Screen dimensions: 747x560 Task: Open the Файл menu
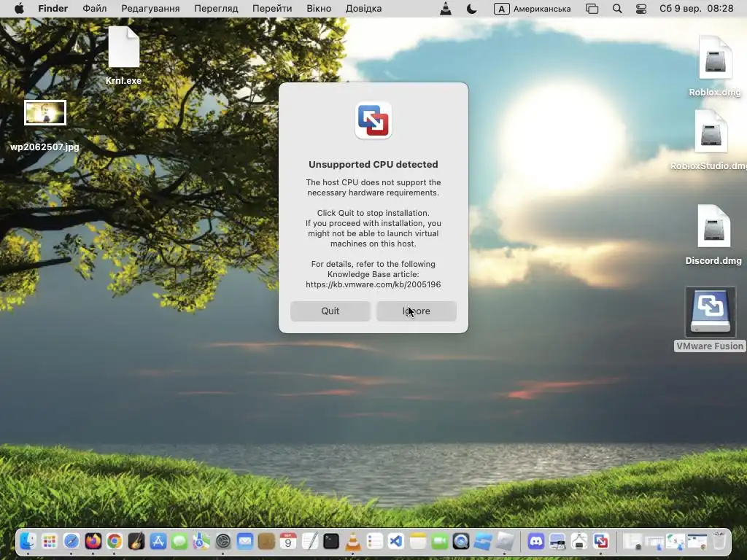pos(94,9)
